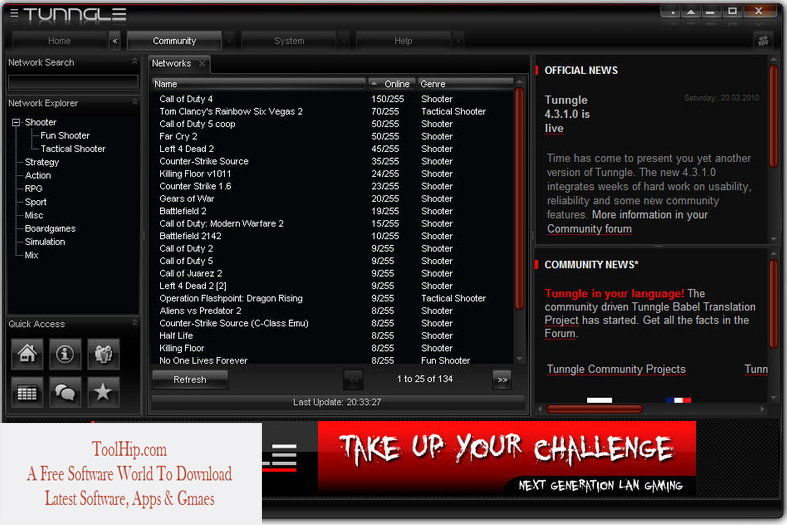
Task: Select Battlefield 2142 network
Action: click(333, 236)
